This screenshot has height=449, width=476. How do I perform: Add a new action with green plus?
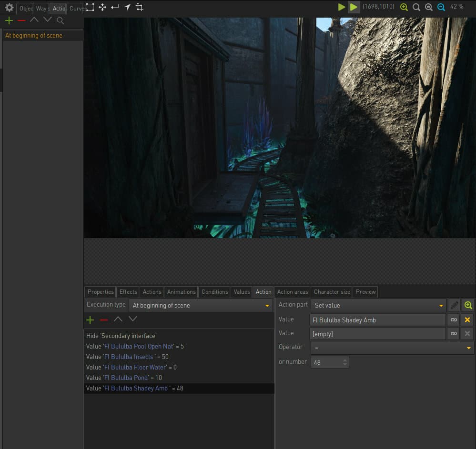coord(9,20)
